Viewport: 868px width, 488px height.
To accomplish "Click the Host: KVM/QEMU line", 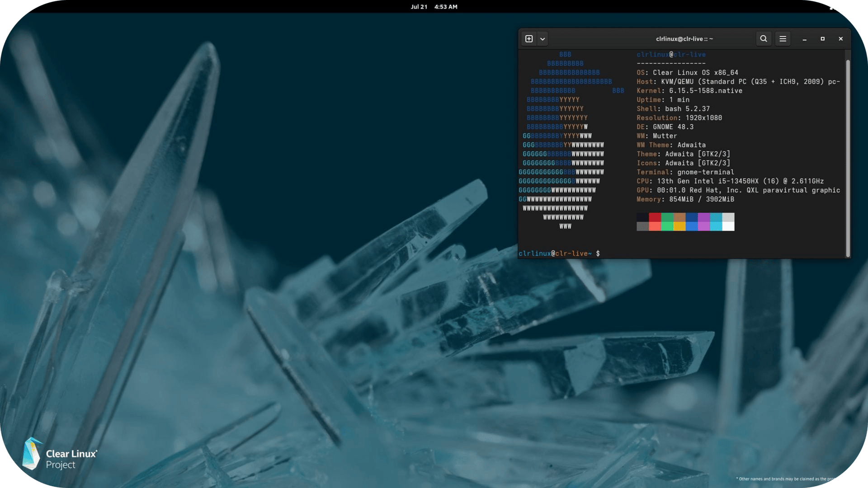I will (x=738, y=82).
